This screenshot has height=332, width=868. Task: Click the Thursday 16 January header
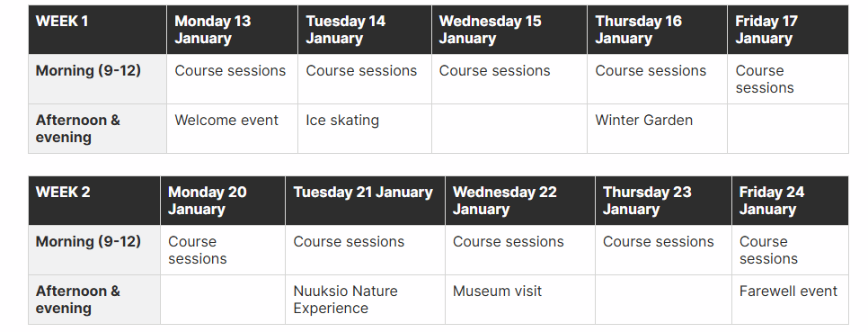[657, 30]
